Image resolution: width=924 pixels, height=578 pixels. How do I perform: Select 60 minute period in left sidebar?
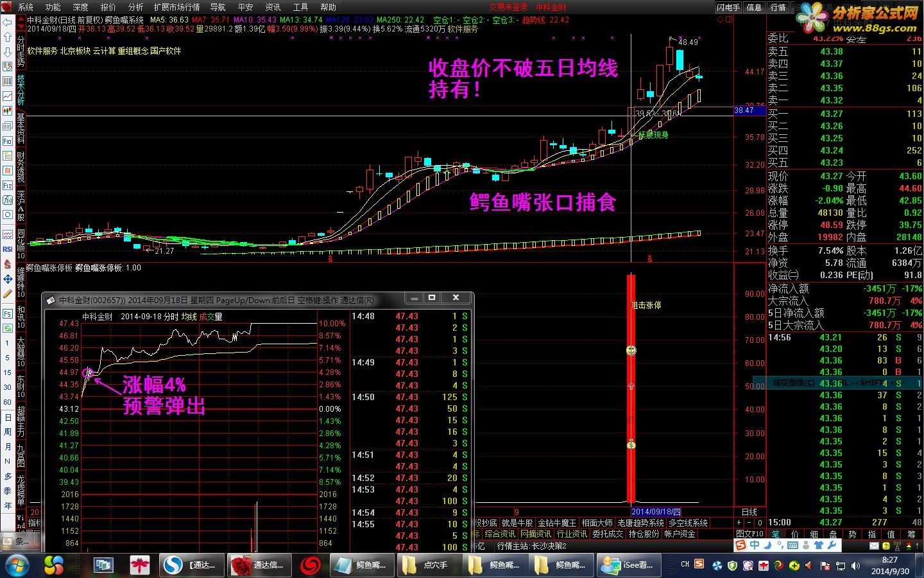[8, 402]
